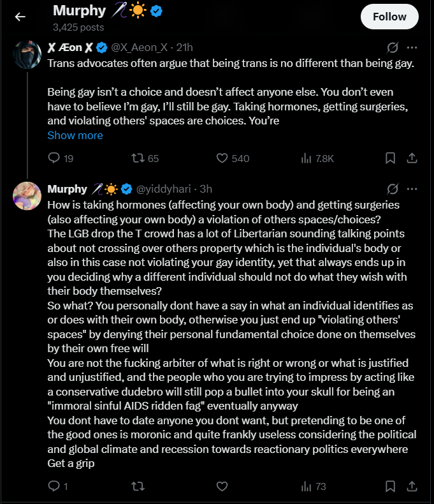Open more options menu on Æon's post
The height and width of the screenshot is (504, 434).
click(x=412, y=48)
